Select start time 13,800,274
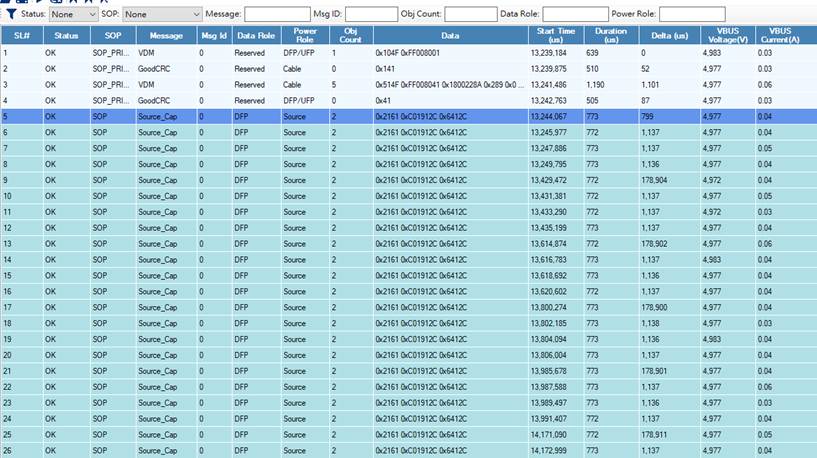Image resolution: width=817 pixels, height=458 pixels. [x=549, y=307]
